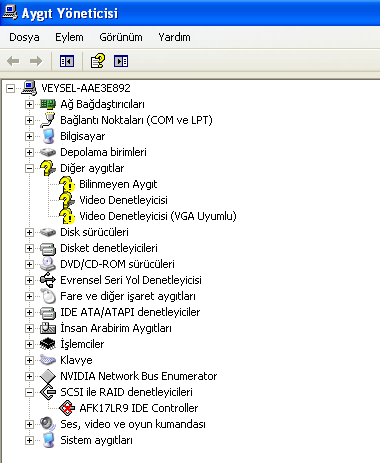The width and height of the screenshot is (380, 463).
Task: Click the icon of SCSI ile RAID denetleyicileri
Action: tap(48, 392)
